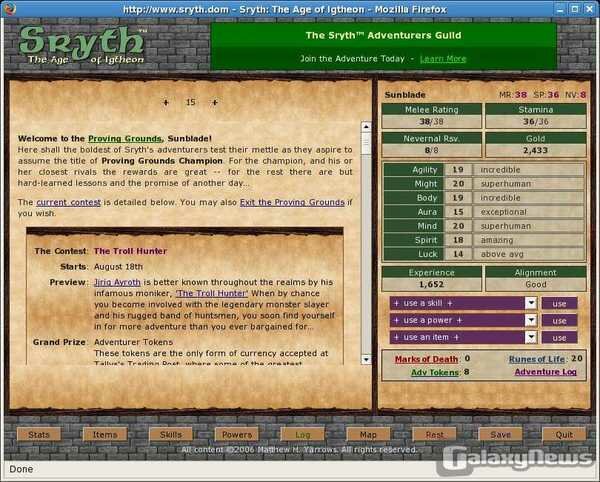Click the Body stat row
This screenshot has width=600, height=482.
coord(484,198)
